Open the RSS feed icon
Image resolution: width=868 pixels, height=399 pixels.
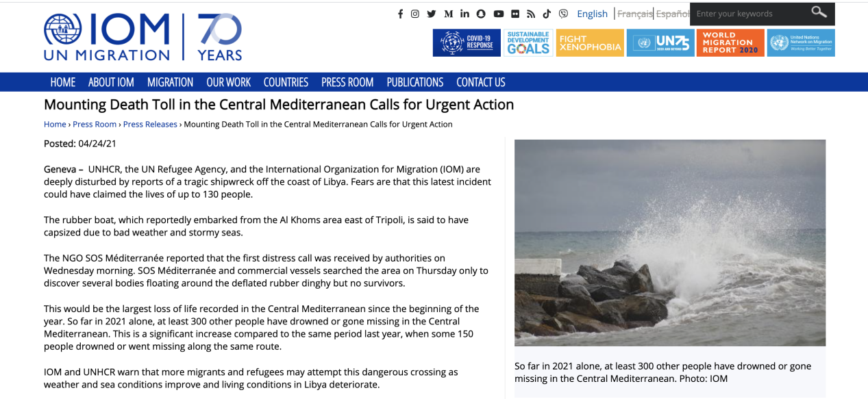click(530, 14)
